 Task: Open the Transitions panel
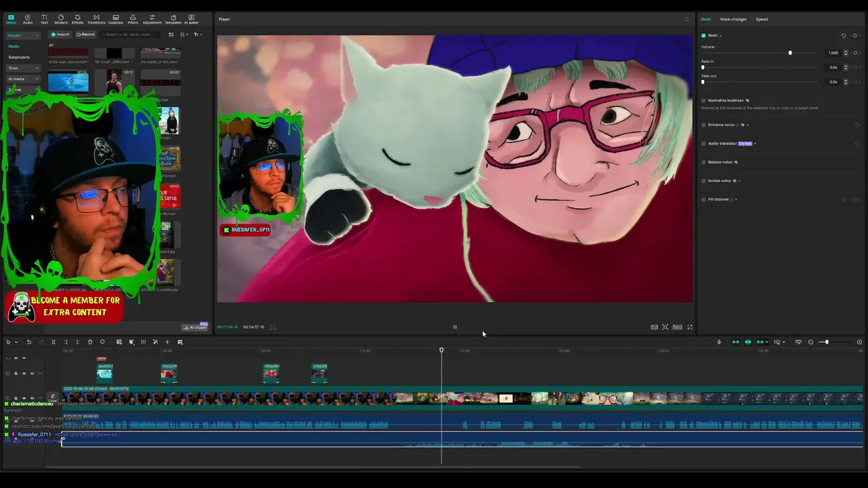[96, 18]
